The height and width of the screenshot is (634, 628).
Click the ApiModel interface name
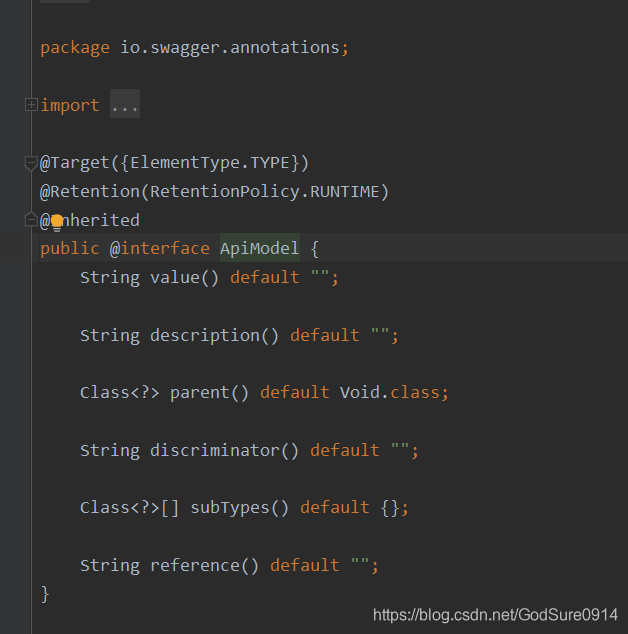point(259,248)
